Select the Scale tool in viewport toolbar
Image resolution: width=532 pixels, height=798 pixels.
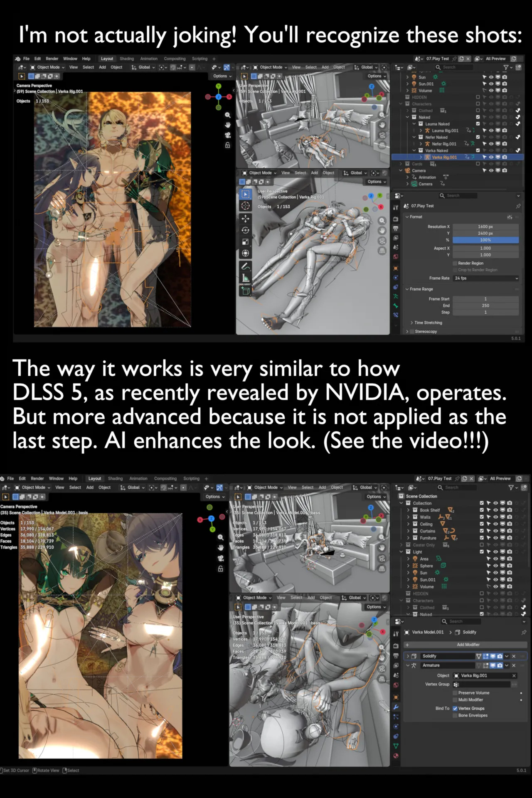tap(246, 242)
